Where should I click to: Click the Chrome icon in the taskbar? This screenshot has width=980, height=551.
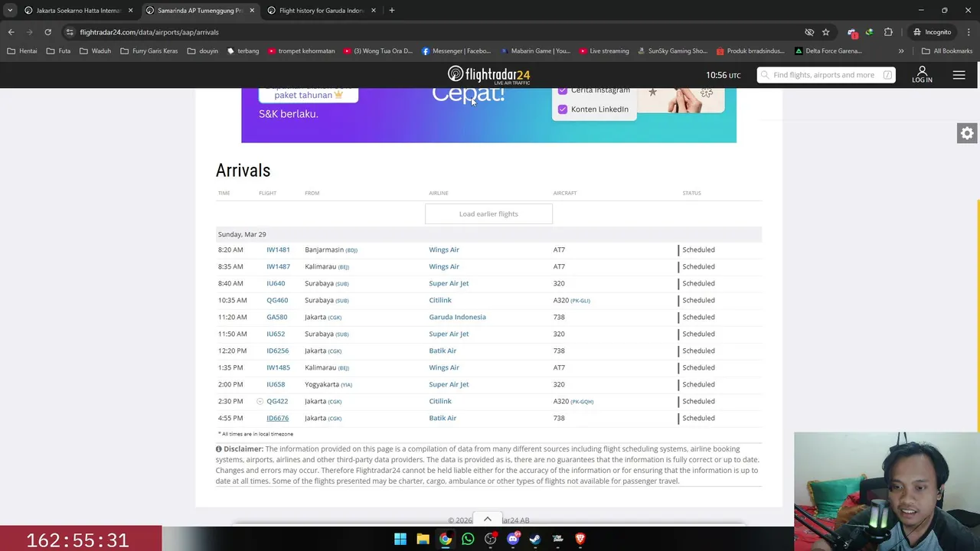[x=445, y=539]
